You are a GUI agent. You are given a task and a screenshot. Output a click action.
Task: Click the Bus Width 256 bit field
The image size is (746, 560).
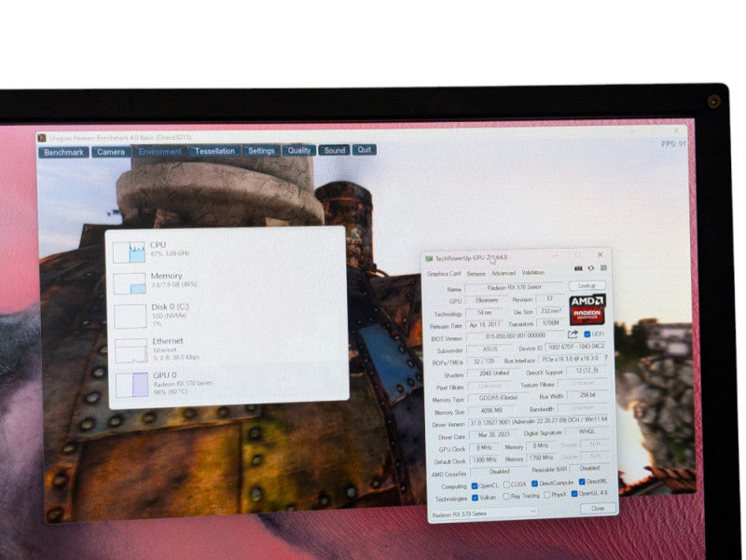point(587,395)
